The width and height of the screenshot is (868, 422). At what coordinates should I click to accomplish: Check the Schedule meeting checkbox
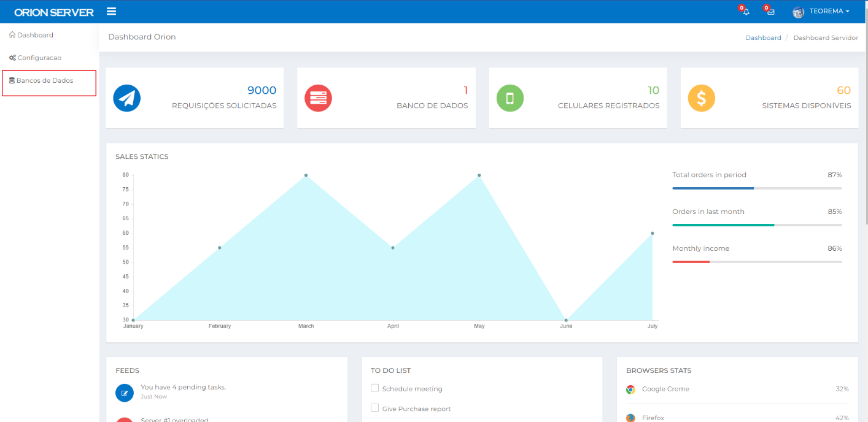(374, 388)
